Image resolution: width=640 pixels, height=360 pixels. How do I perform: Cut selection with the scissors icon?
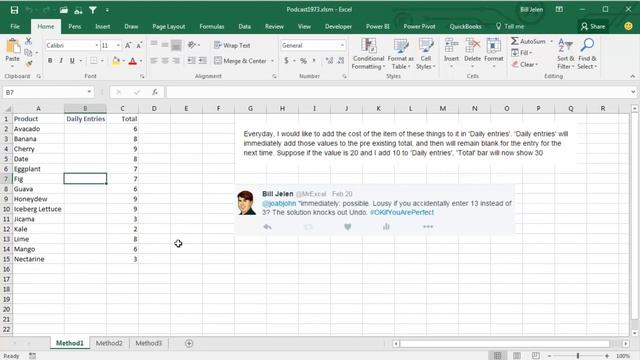point(29,41)
